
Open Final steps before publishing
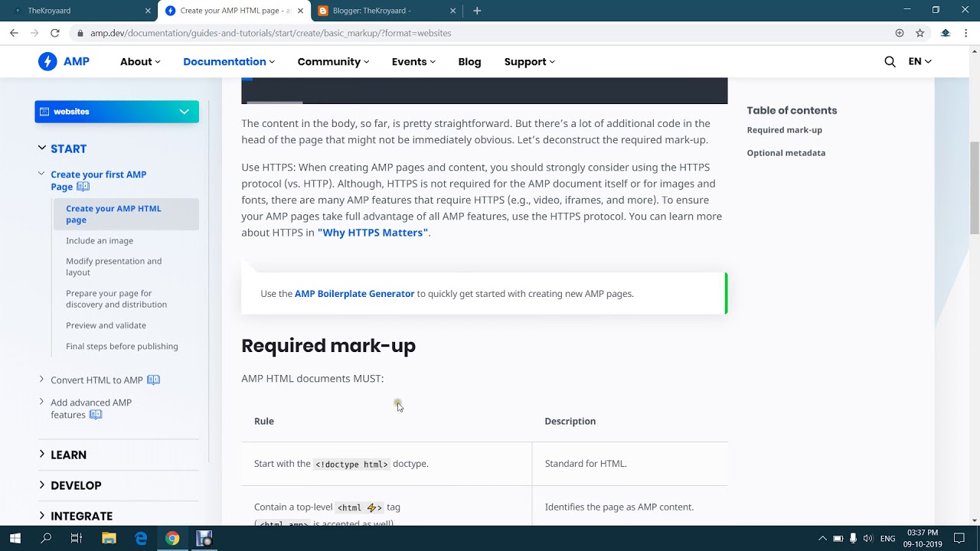[122, 346]
